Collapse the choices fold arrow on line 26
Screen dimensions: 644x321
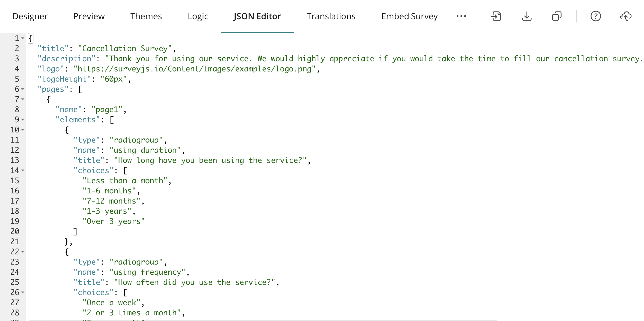23,292
